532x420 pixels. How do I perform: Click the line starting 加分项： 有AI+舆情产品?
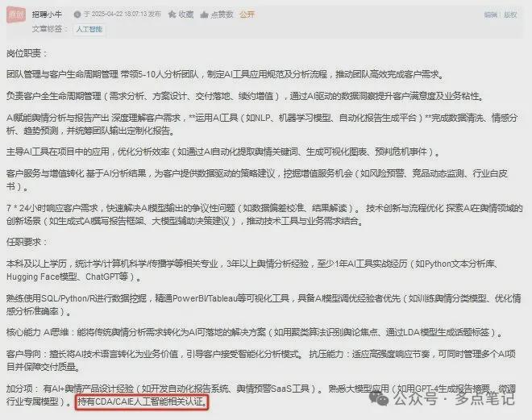point(261,389)
